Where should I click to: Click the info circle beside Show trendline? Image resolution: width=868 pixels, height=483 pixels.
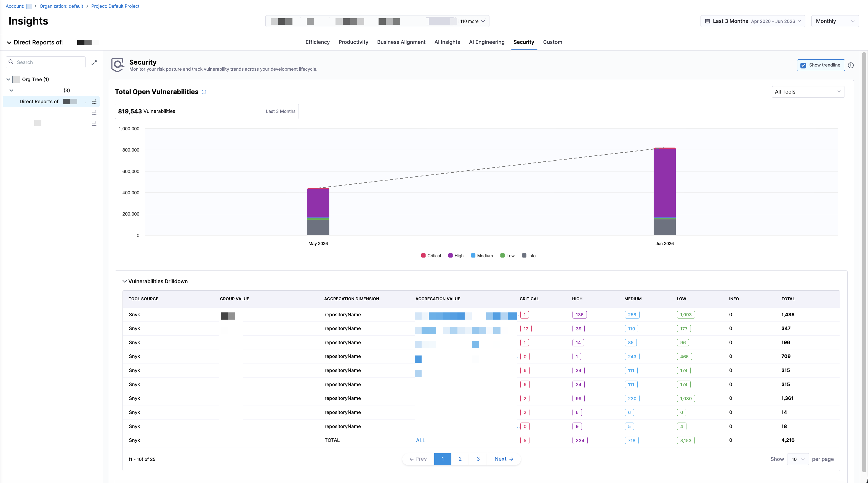coord(850,65)
